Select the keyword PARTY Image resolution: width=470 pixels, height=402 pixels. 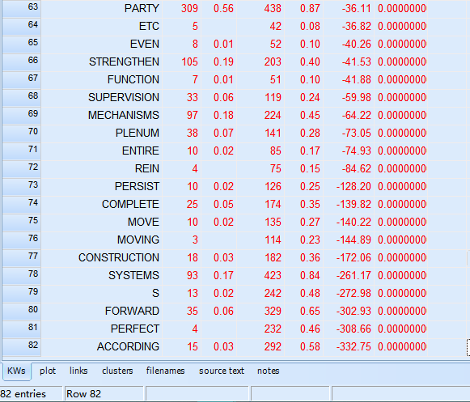142,8
